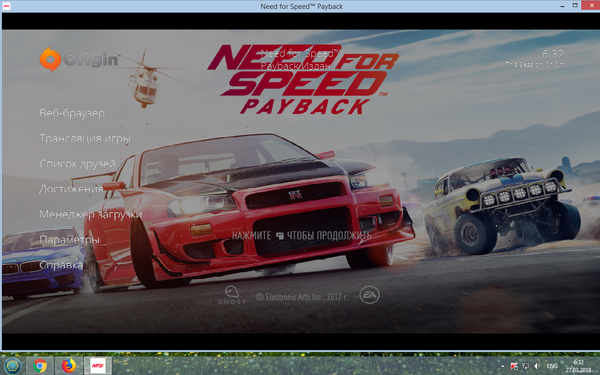The image size is (600, 375).
Task: Click the ENG language indicator
Action: coord(552,367)
